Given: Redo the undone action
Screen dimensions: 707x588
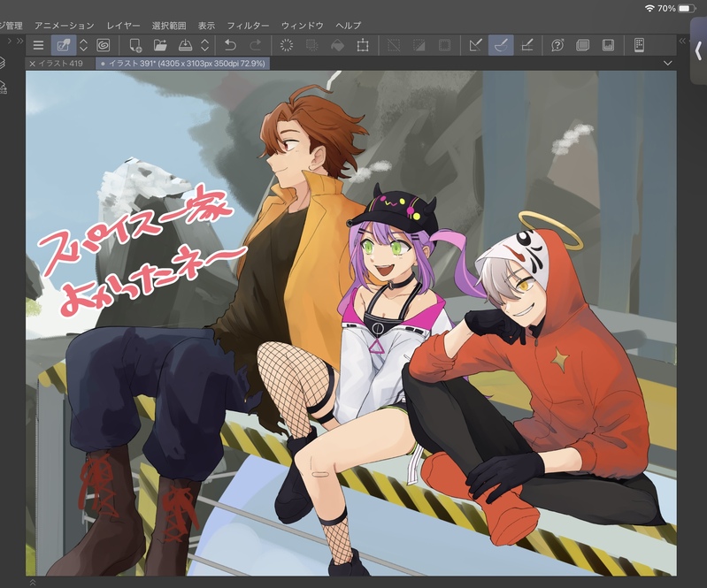Looking at the screenshot, I should pyautogui.click(x=255, y=45).
